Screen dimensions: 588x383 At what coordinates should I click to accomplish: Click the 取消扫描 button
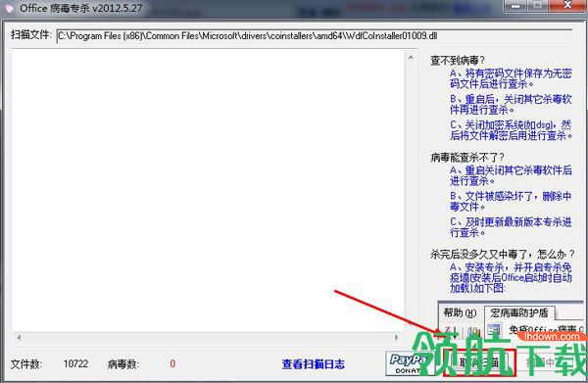479,362
